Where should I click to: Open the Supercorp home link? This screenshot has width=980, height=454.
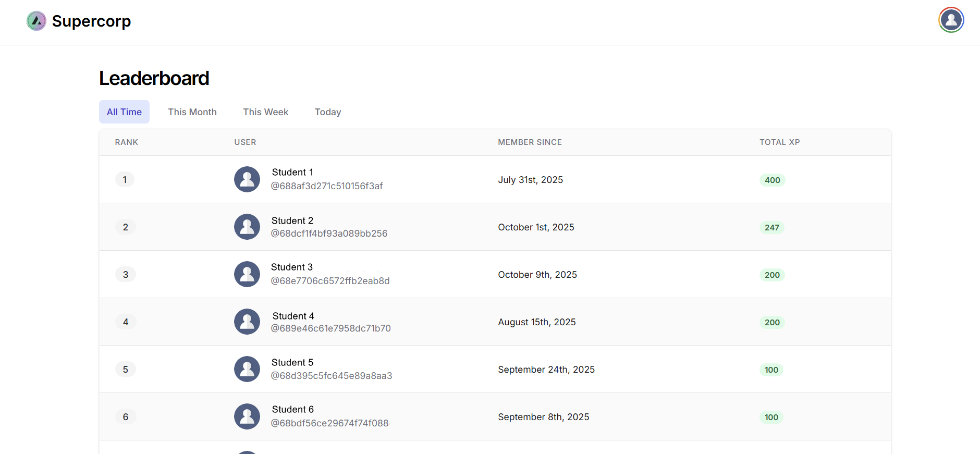pos(91,21)
